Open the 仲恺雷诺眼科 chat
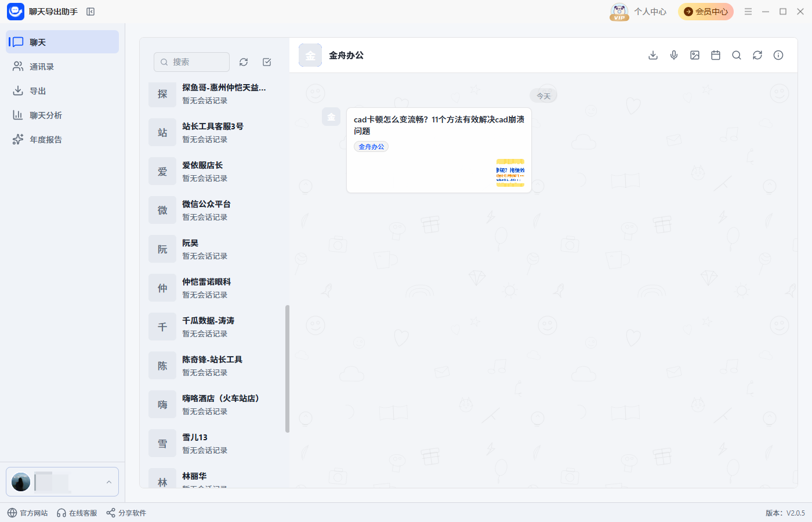The width and height of the screenshot is (812, 522). point(213,288)
